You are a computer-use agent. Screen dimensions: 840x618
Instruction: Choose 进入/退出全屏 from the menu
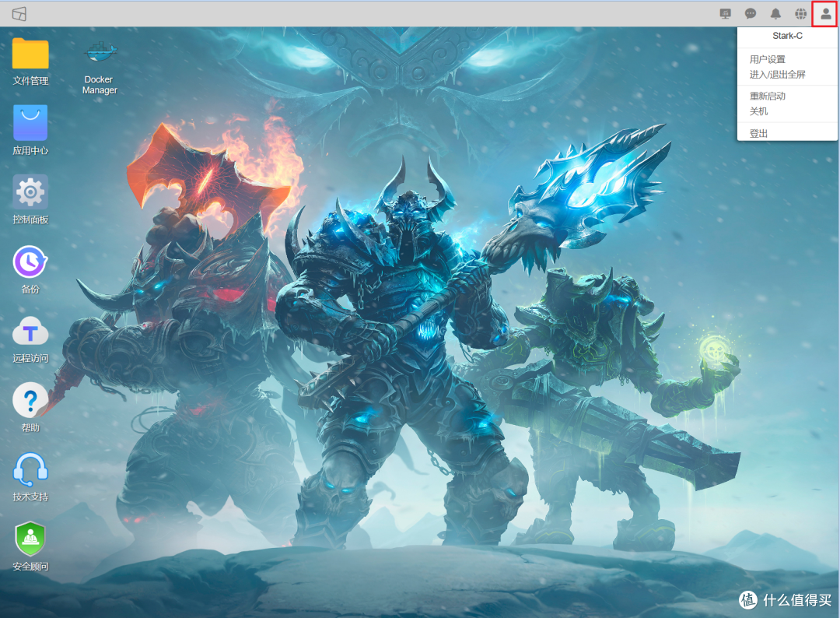(777, 75)
